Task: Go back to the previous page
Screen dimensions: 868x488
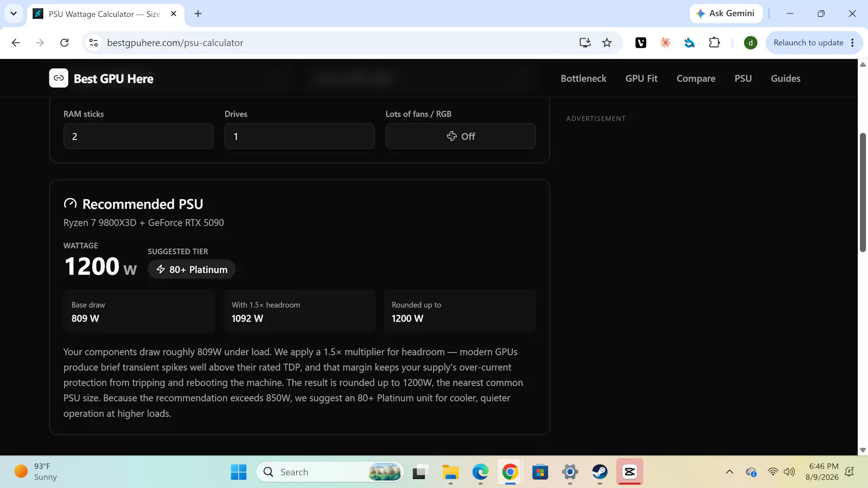Action: pos(16,43)
